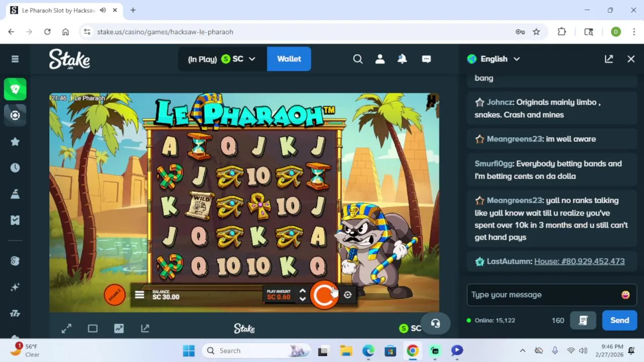Open Chrome profile D avatar

[616, 32]
